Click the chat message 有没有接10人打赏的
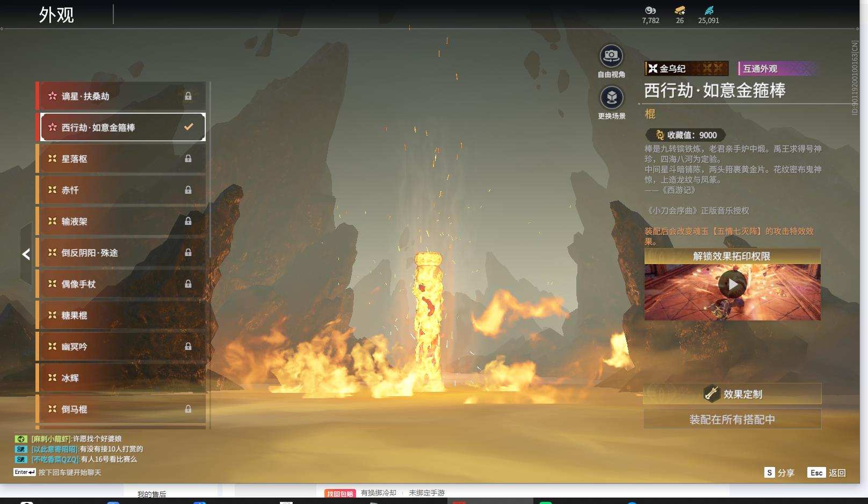 click(111, 449)
